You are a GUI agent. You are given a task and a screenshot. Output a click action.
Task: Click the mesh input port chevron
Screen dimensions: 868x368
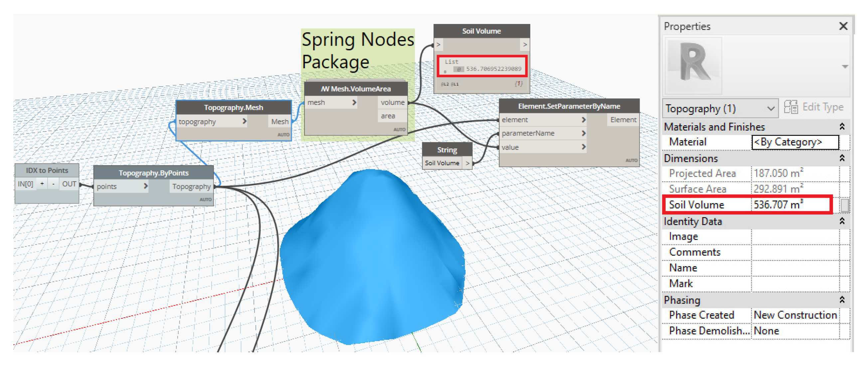pyautogui.click(x=354, y=102)
